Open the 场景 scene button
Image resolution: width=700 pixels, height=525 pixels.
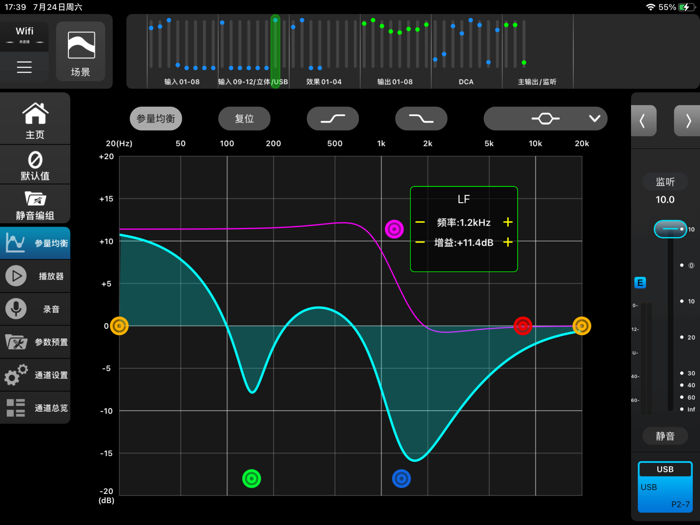click(81, 52)
